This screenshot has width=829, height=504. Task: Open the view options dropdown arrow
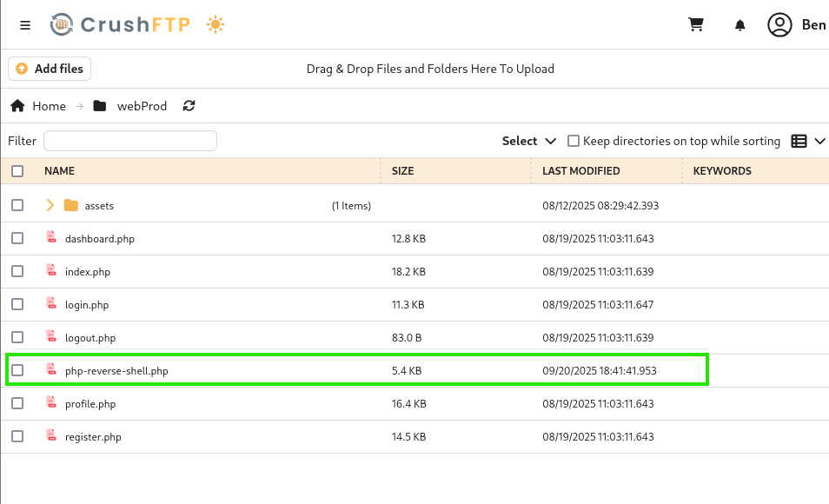pyautogui.click(x=819, y=141)
